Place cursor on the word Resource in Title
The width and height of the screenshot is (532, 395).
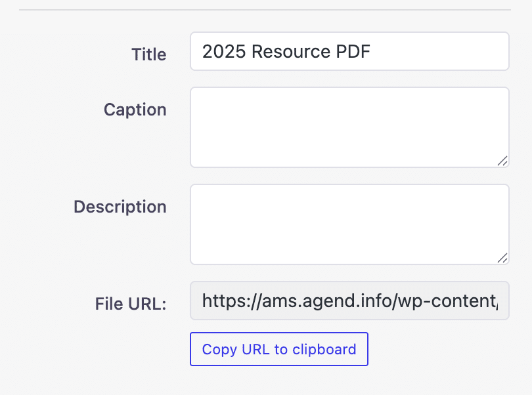284,51
